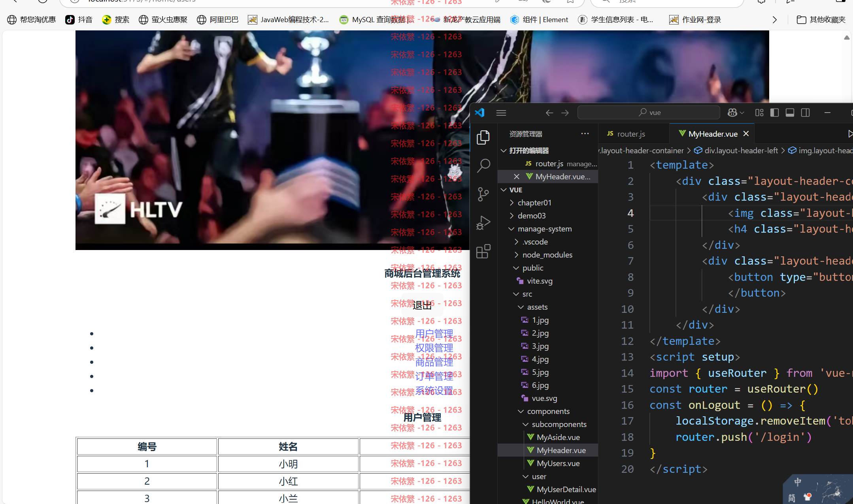853x504 pixels.
Task: Expand the chapter01 folder
Action: [x=534, y=203]
